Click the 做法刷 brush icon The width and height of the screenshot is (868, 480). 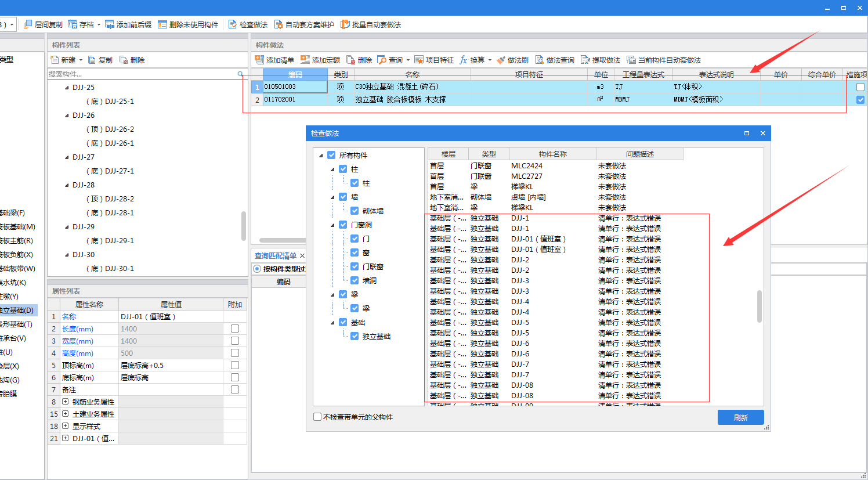click(501, 60)
